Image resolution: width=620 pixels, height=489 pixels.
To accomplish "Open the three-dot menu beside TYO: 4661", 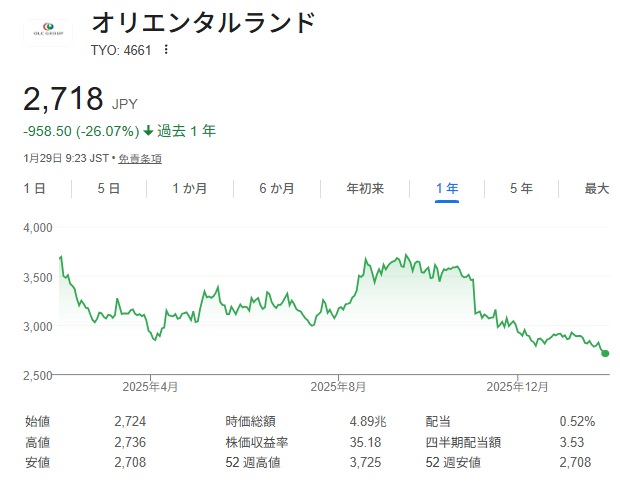I will 166,50.
